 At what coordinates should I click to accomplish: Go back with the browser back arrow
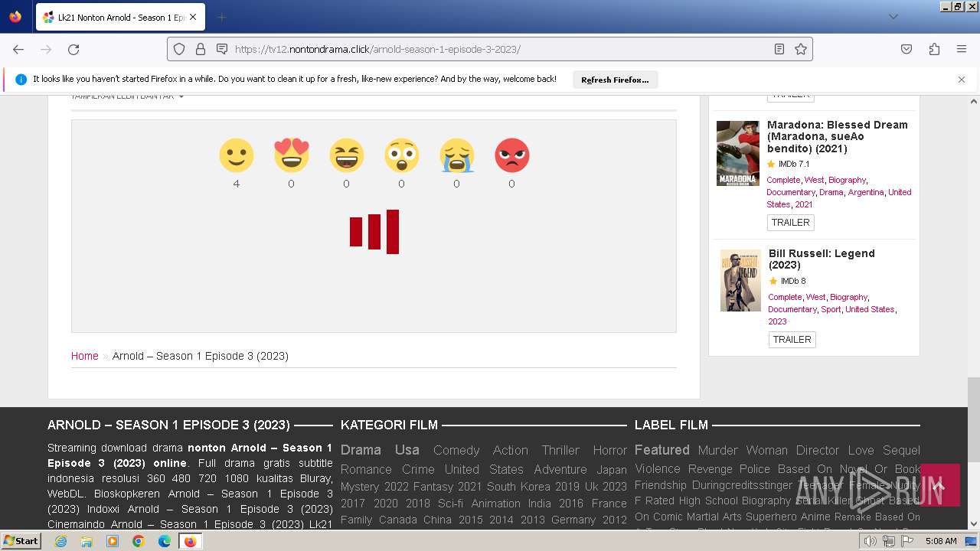18,49
